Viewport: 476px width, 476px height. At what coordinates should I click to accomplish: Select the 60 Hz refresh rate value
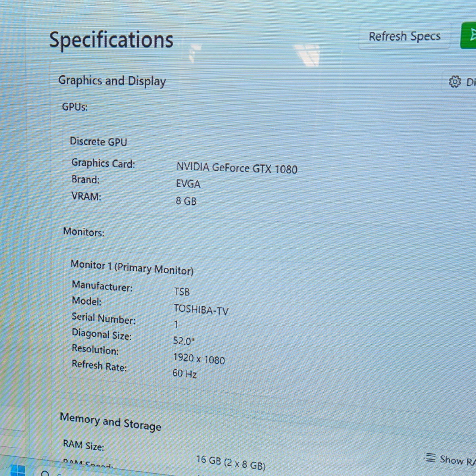[x=184, y=373]
